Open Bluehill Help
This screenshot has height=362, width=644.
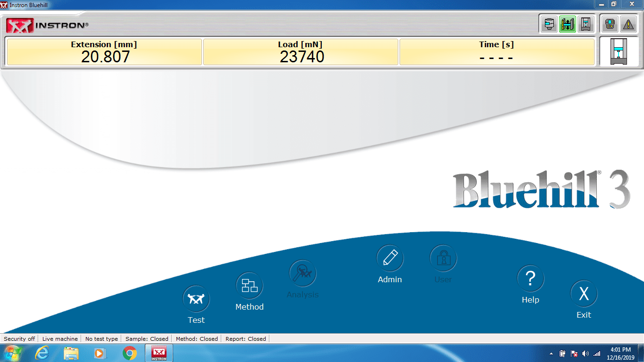point(530,279)
